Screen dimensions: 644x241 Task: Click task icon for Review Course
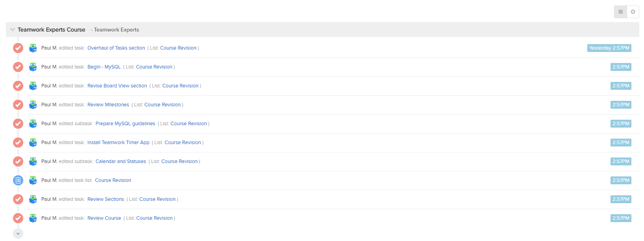(x=18, y=218)
